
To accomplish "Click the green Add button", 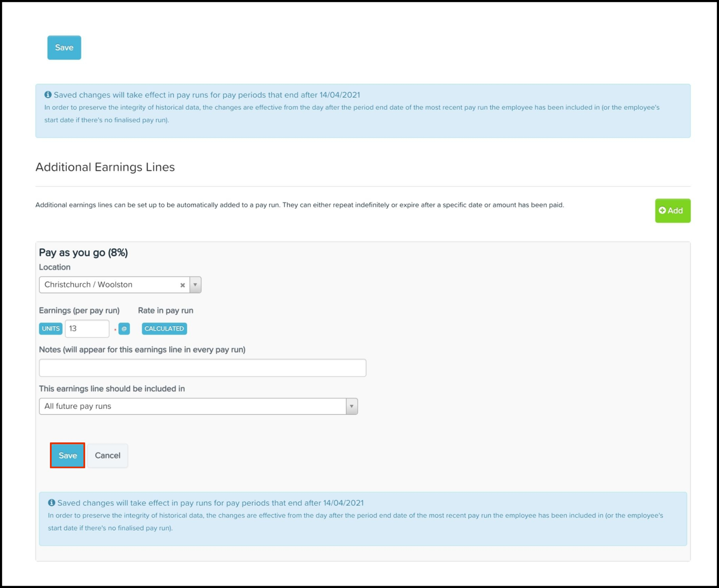I will pyautogui.click(x=672, y=211).
